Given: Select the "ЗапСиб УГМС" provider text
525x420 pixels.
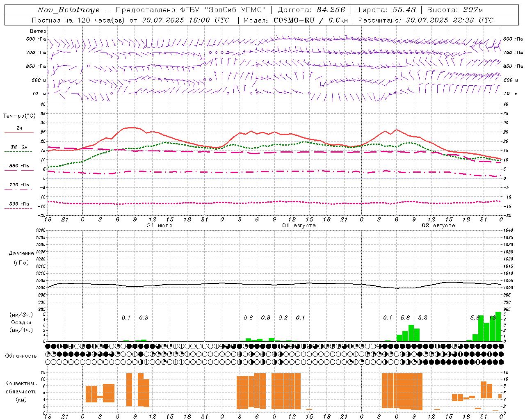Looking at the screenshot, I should (235, 10).
